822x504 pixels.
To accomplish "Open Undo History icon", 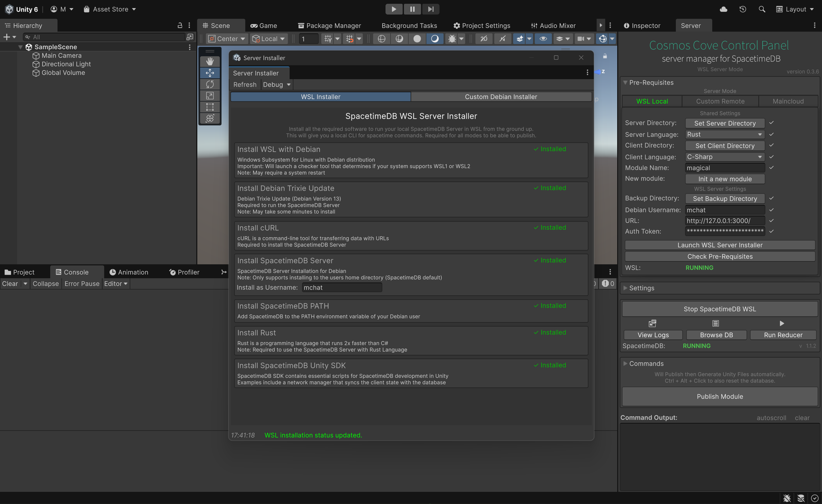I will point(743,9).
